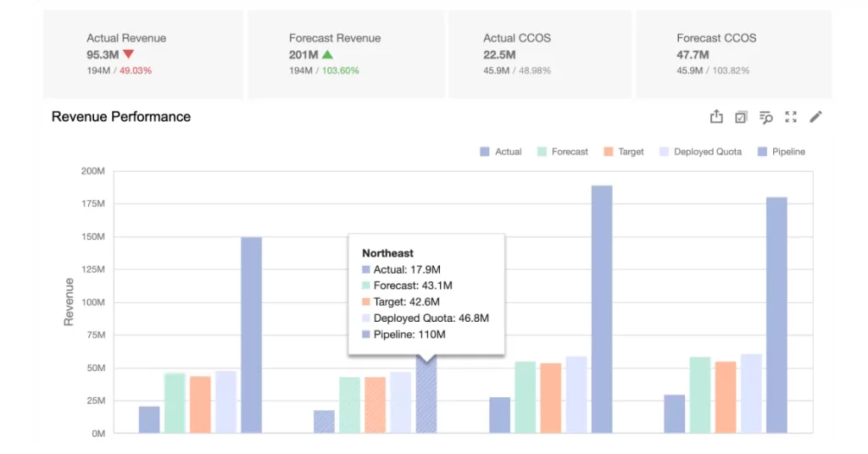The image size is (868, 454).
Task: Click the pencil edit icon
Action: [815, 117]
